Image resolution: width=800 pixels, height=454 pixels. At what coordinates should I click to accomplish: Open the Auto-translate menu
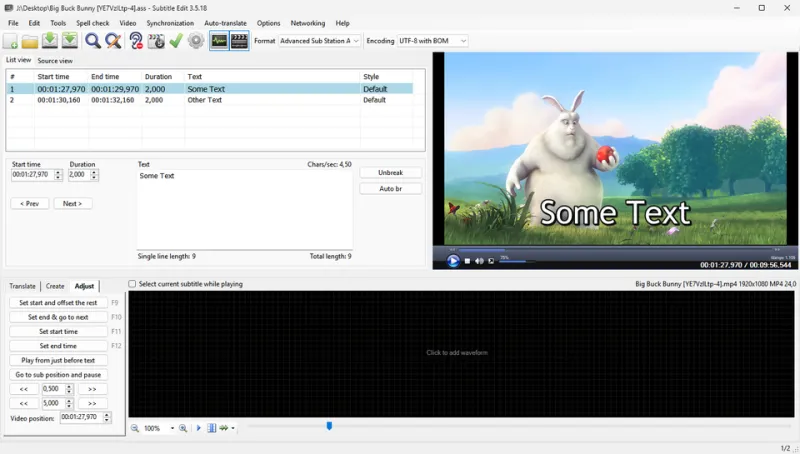point(225,23)
